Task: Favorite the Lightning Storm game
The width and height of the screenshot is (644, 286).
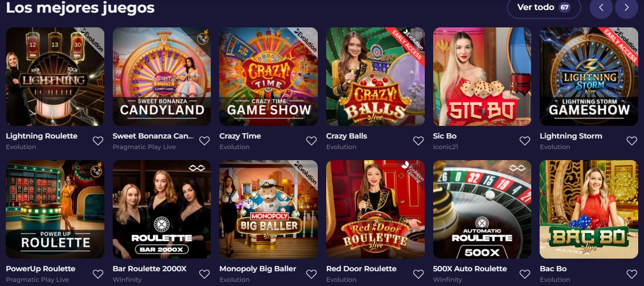Action: (632, 141)
